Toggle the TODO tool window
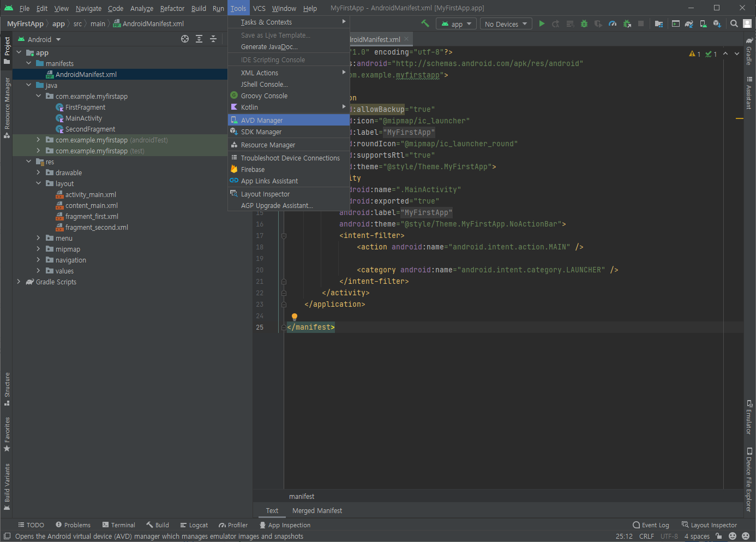The height and width of the screenshot is (542, 756). [31, 525]
